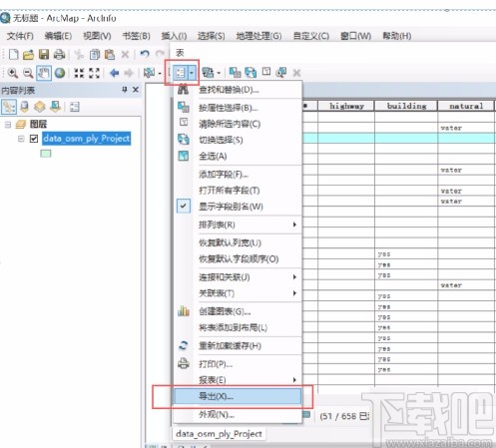Click the Save disk icon

pos(44,54)
